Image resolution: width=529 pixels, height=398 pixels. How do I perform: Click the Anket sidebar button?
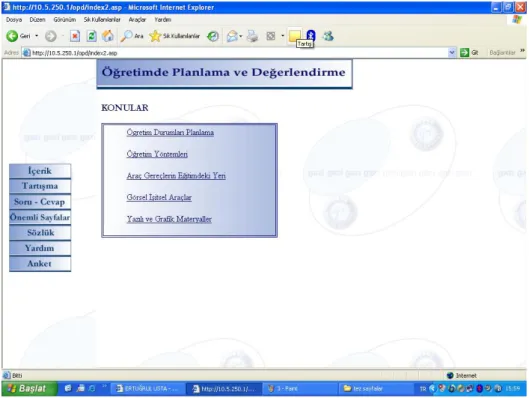tap(40, 264)
